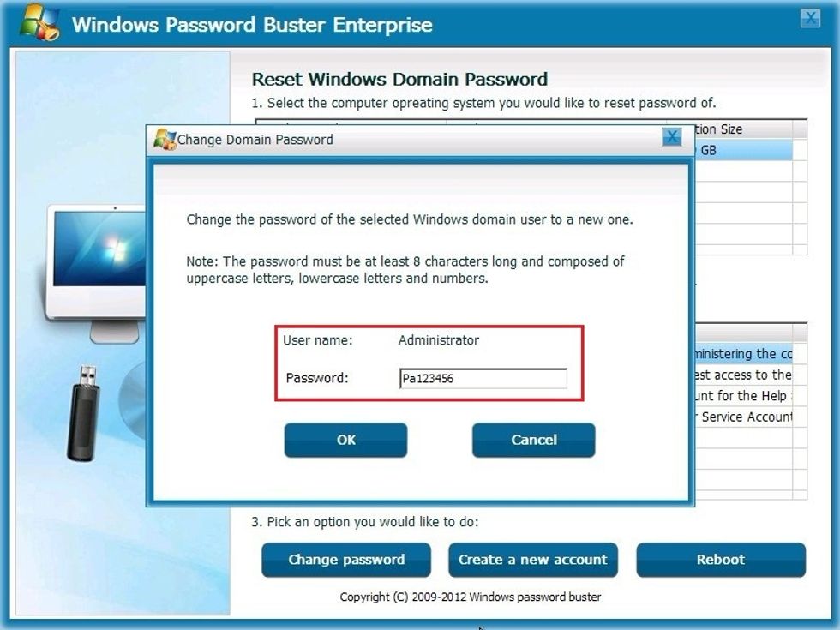
Task: Select the administering the computer user row
Action: click(x=744, y=353)
